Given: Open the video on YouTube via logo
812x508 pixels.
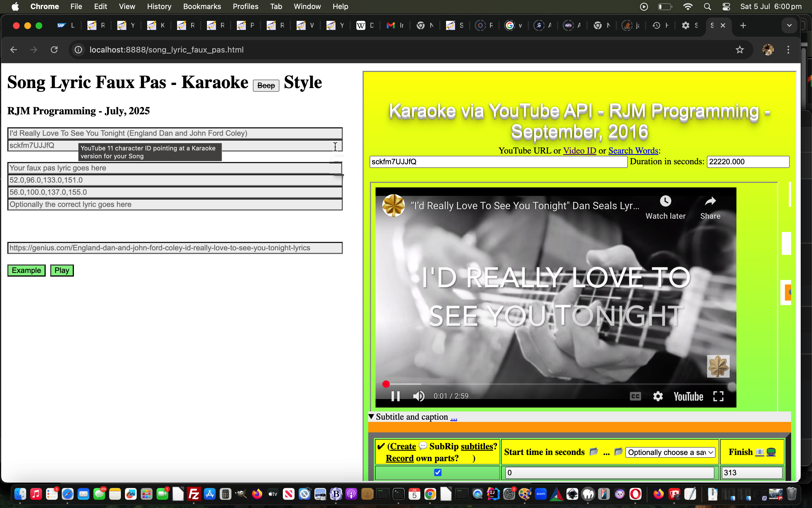Looking at the screenshot, I should [688, 397].
